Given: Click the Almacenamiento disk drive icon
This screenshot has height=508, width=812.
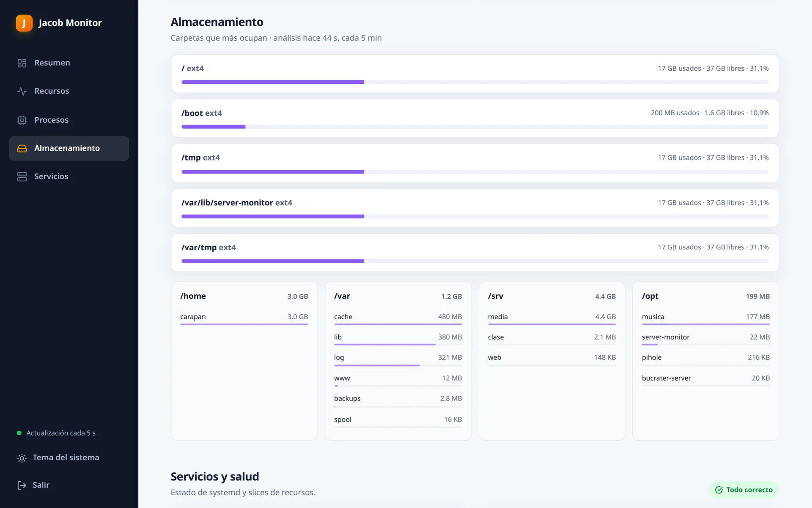Looking at the screenshot, I should click(x=22, y=149).
